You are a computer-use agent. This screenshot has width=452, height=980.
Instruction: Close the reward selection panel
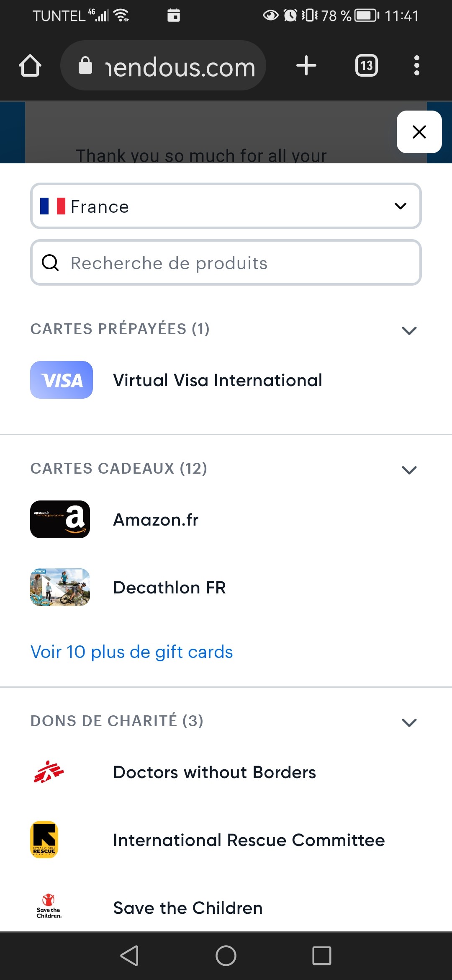pos(419,132)
